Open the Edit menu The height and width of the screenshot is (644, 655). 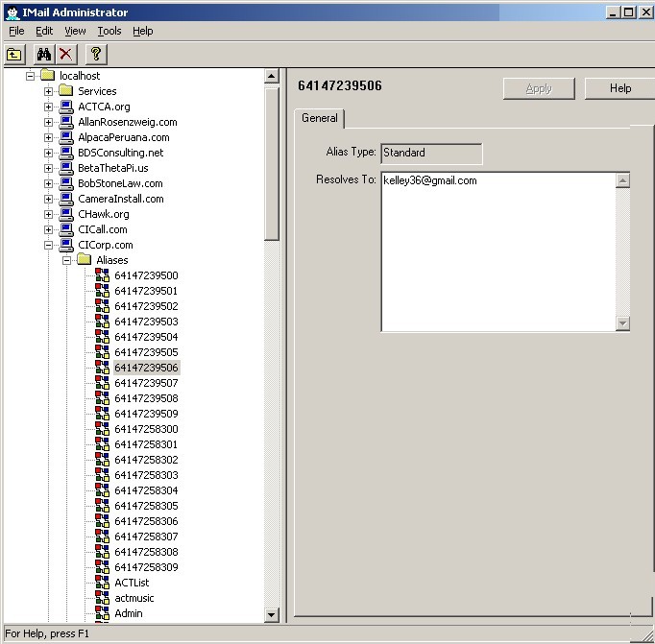pos(44,31)
